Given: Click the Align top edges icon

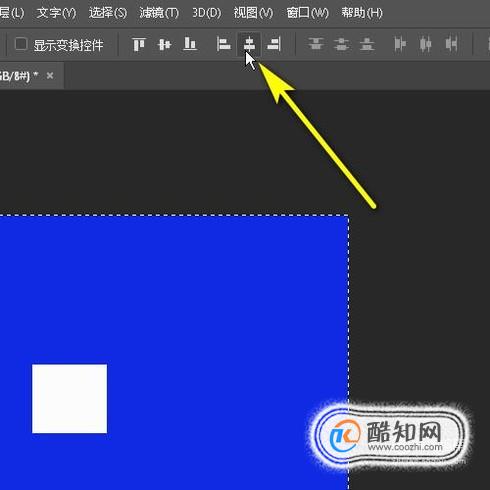Looking at the screenshot, I should click(x=139, y=44).
